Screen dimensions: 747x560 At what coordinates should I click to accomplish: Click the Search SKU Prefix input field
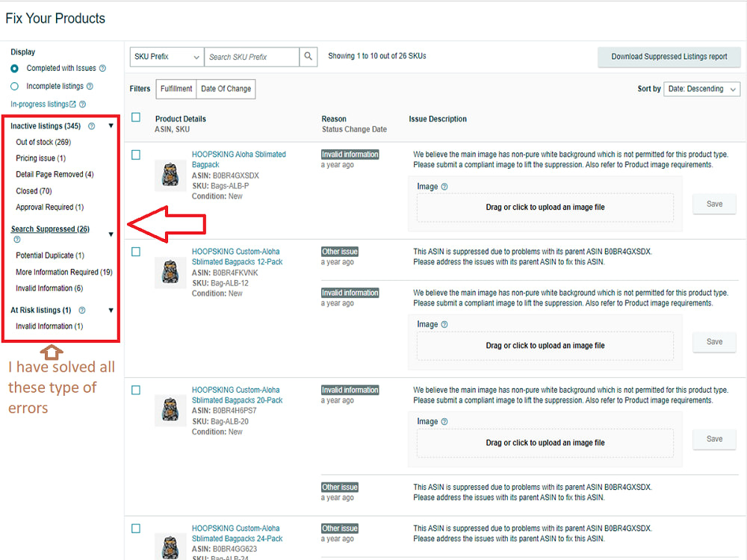[x=252, y=57]
